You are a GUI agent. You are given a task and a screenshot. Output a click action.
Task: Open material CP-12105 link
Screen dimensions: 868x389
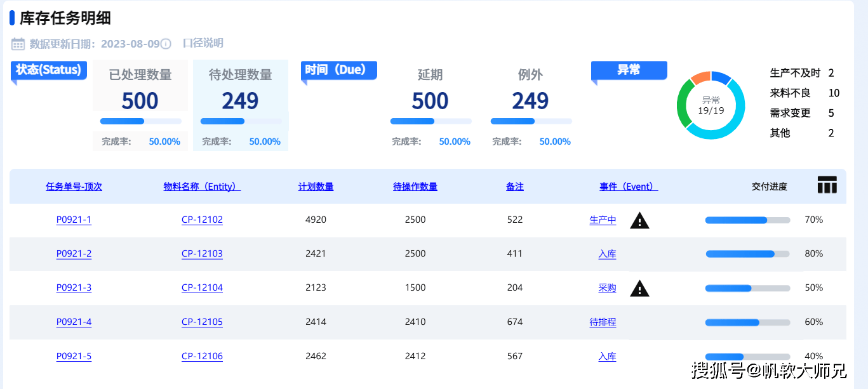(202, 322)
